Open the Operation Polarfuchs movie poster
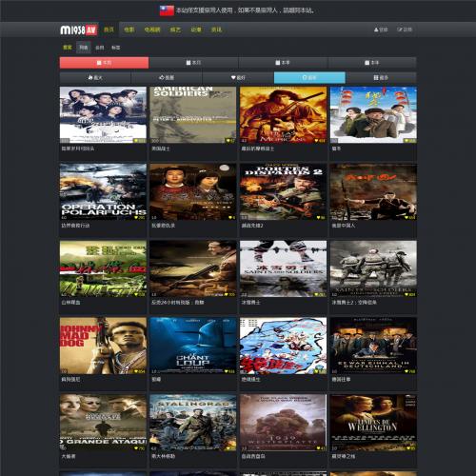The height and width of the screenshot is (476, 476). point(103,191)
